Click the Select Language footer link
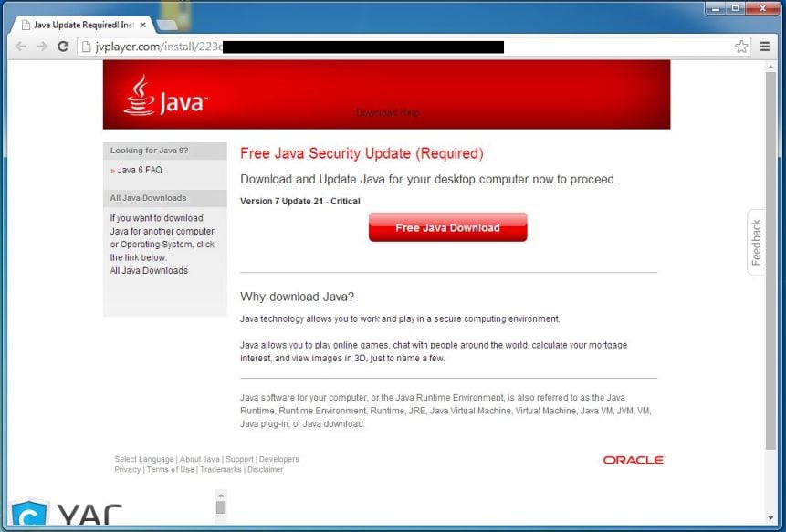 click(x=144, y=459)
